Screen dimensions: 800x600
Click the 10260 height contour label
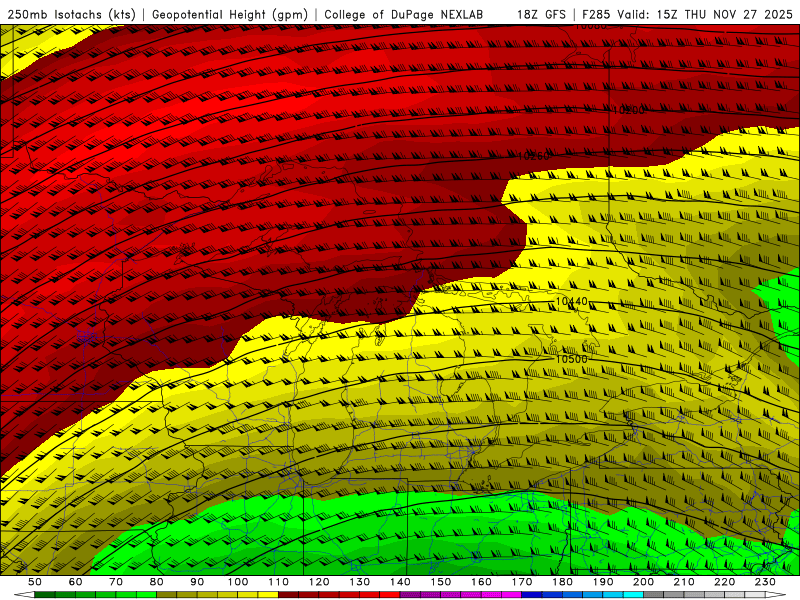point(534,156)
